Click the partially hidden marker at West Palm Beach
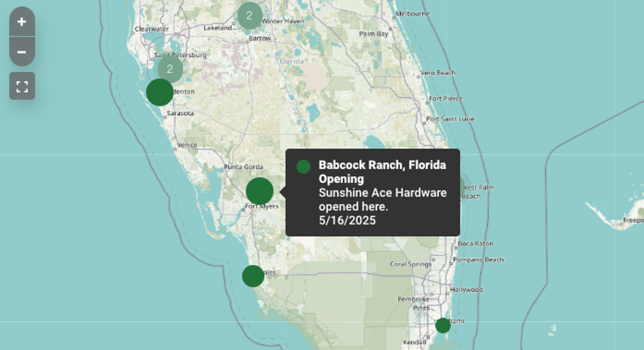The image size is (644, 350). pos(462,187)
